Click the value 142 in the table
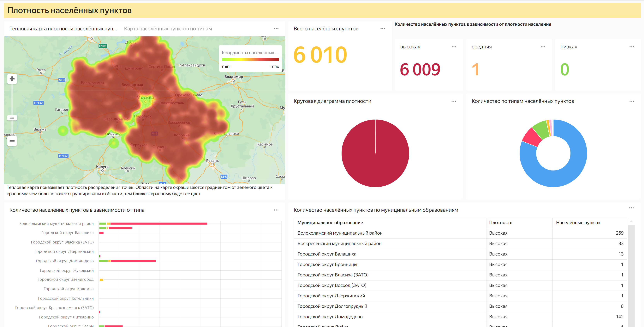644x327 pixels. click(x=619, y=317)
